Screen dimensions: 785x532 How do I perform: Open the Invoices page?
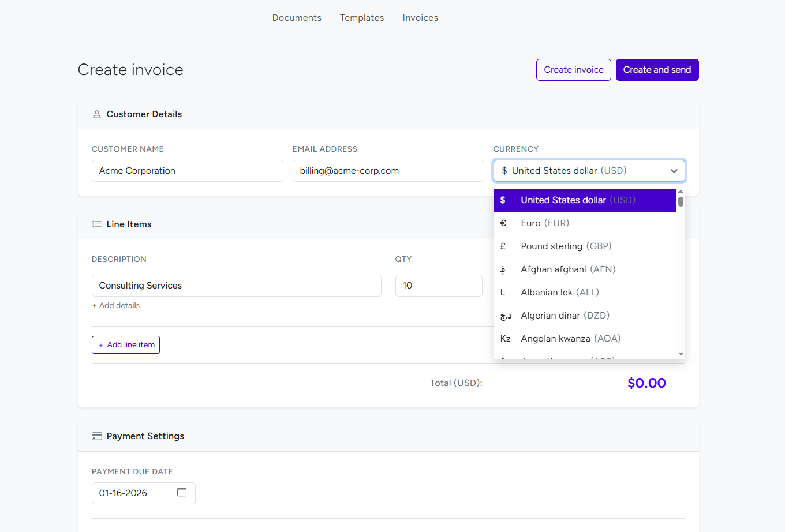420,17
